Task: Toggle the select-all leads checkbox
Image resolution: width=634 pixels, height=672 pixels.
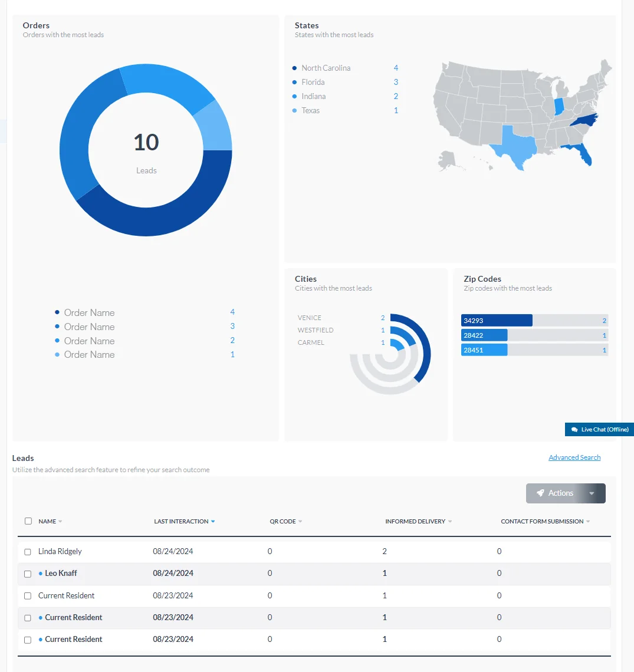Action: click(28, 521)
